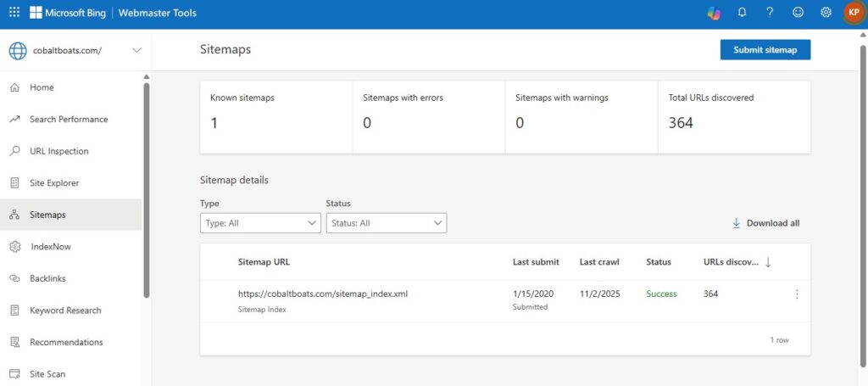Click the Submit sitemap button
The width and height of the screenshot is (868, 386).
point(765,50)
